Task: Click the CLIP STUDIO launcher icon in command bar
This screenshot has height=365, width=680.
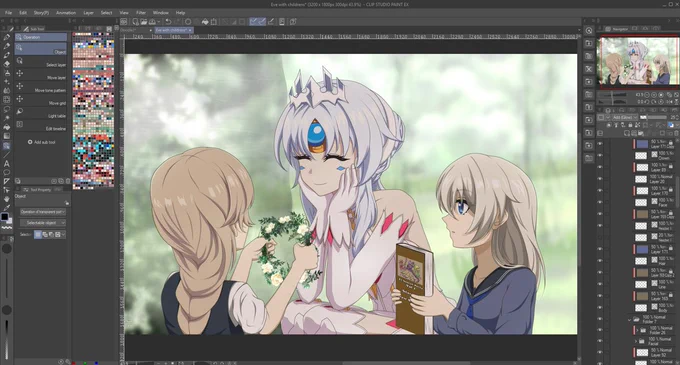Action: coord(124,22)
